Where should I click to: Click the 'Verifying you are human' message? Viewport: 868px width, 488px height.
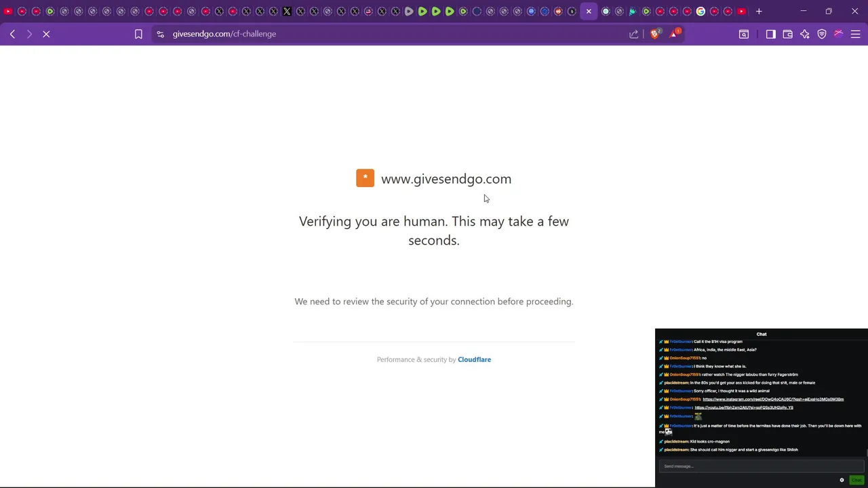(x=434, y=230)
